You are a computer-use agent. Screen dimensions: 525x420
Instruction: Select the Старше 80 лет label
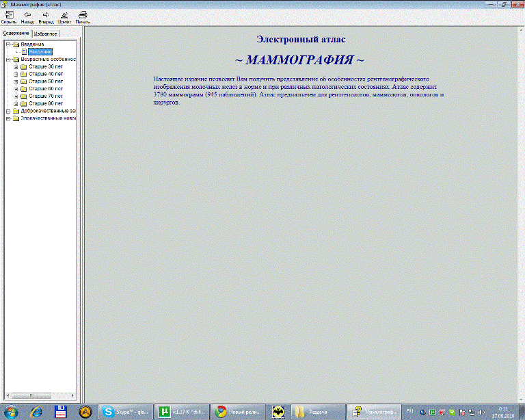click(x=46, y=103)
